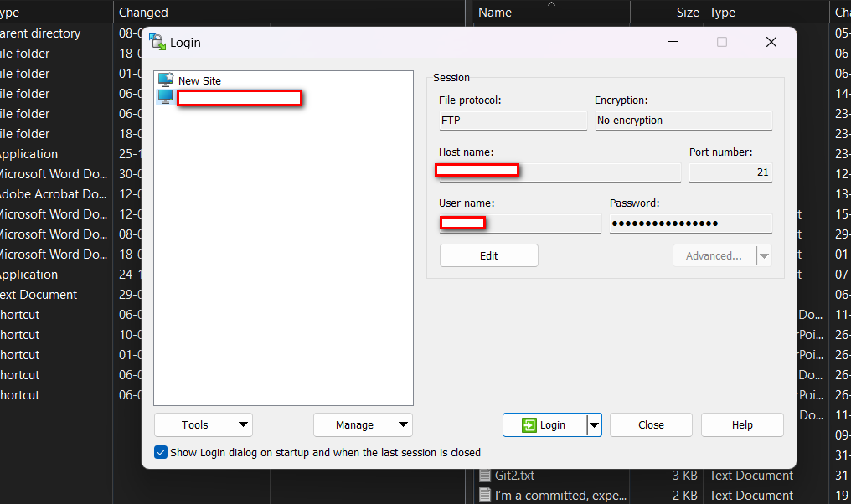Image resolution: width=851 pixels, height=504 pixels.
Task: Click the Help button
Action: [742, 424]
